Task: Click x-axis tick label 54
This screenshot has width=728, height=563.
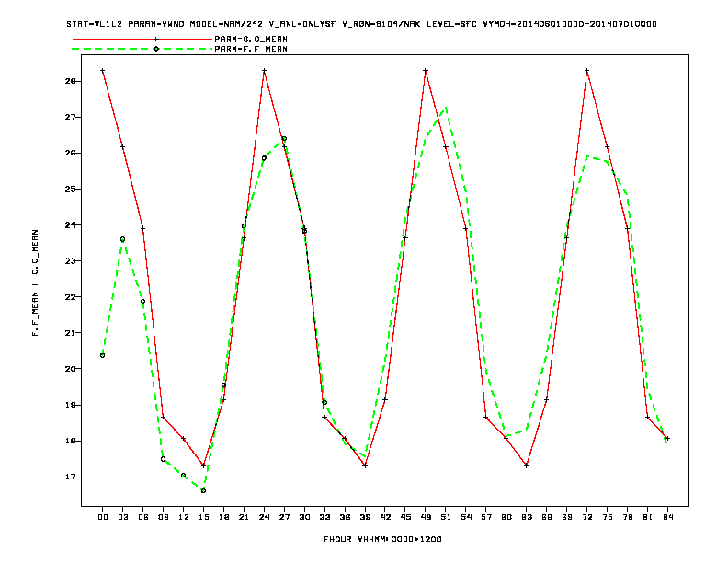Action: tap(466, 517)
